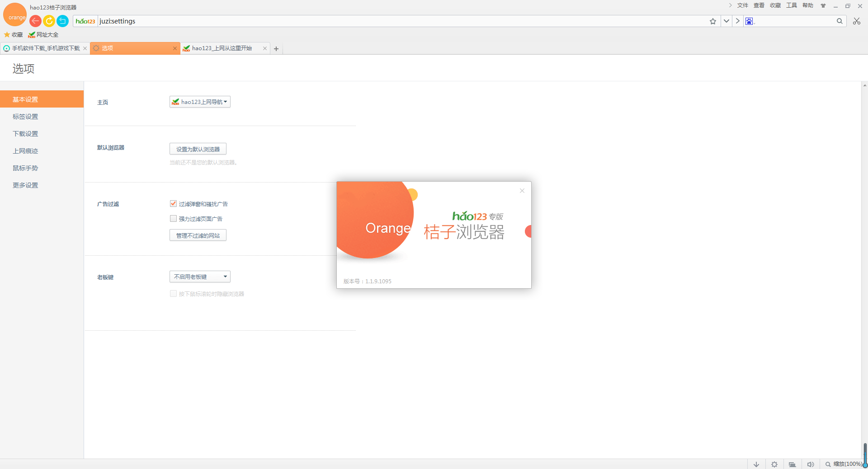Click 设置为默认浏览器 button

pyautogui.click(x=198, y=149)
